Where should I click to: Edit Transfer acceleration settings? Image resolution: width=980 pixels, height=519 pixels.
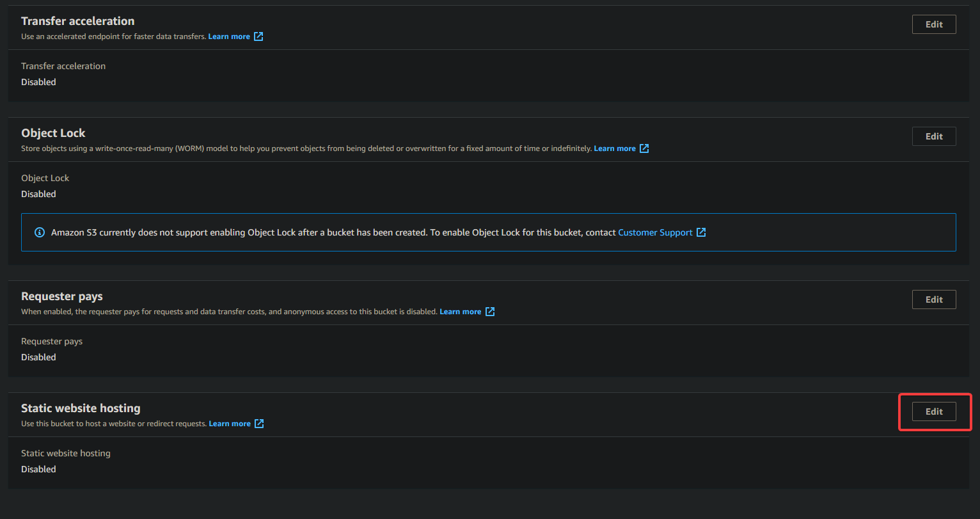point(933,24)
